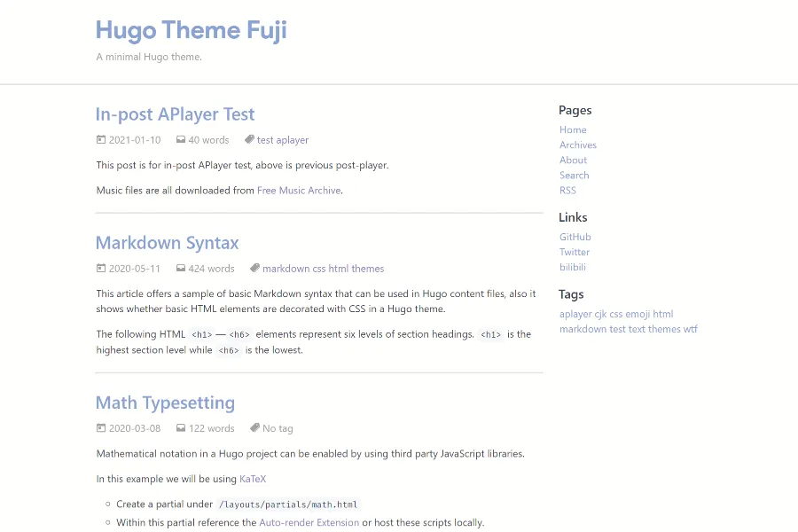Screen dimensions: 798x532
Task: Click the calendar icon on Math Typesetting post
Action: [x=101, y=427]
